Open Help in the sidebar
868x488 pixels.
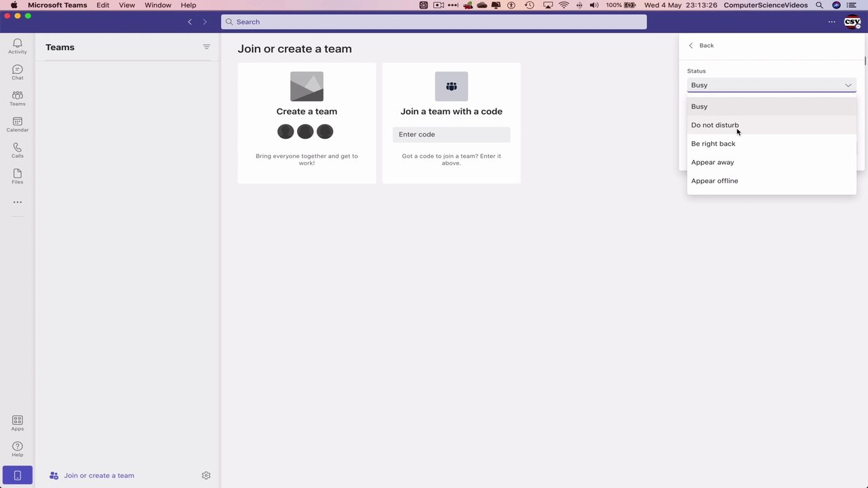18,449
